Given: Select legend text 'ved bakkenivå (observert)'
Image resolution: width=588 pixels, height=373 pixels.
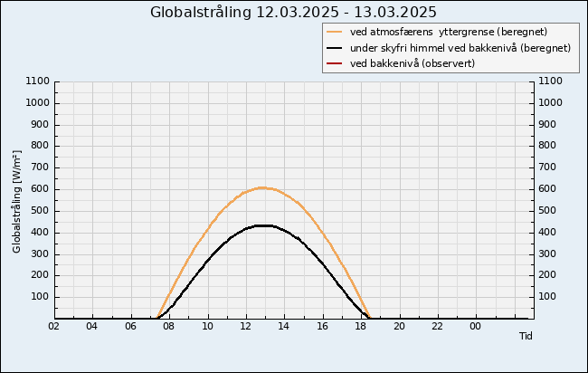Looking at the screenshot, I should (x=412, y=63).
